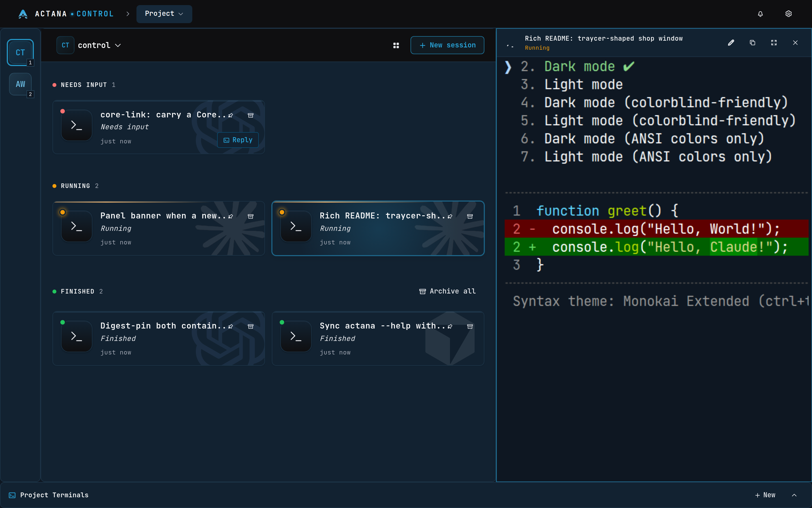Pin the core-link session card
The height and width of the screenshot is (508, 812).
pos(231,115)
